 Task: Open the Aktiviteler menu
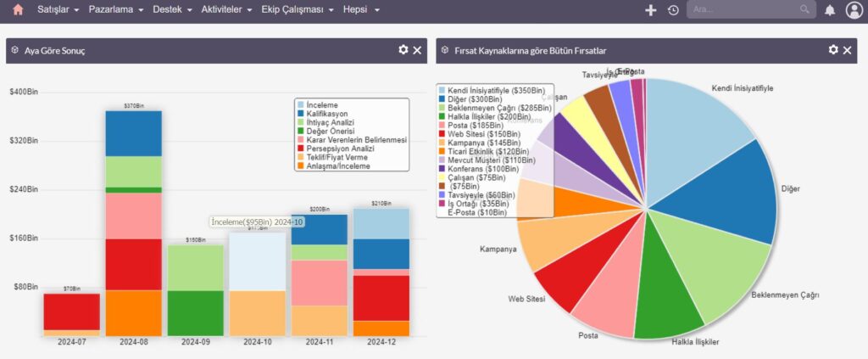(x=227, y=10)
